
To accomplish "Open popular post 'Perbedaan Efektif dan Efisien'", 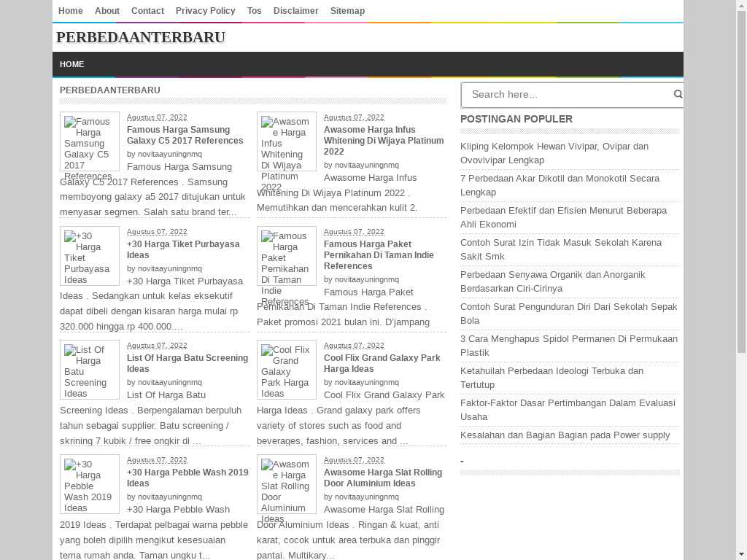I will tap(564, 217).
